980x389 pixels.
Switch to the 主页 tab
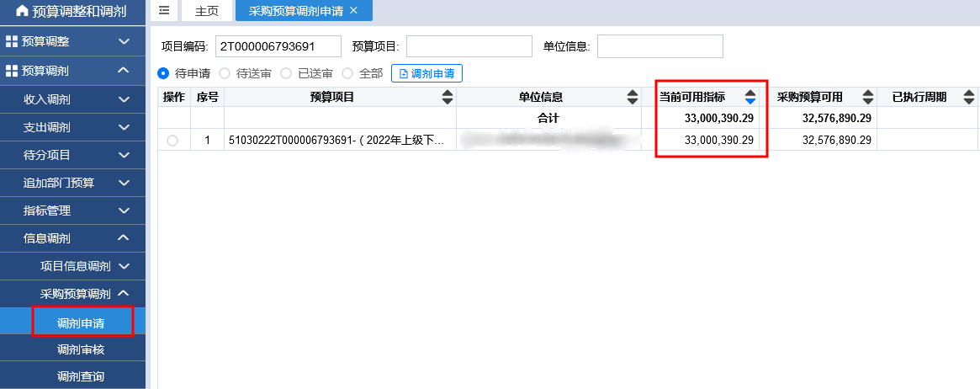pos(207,11)
